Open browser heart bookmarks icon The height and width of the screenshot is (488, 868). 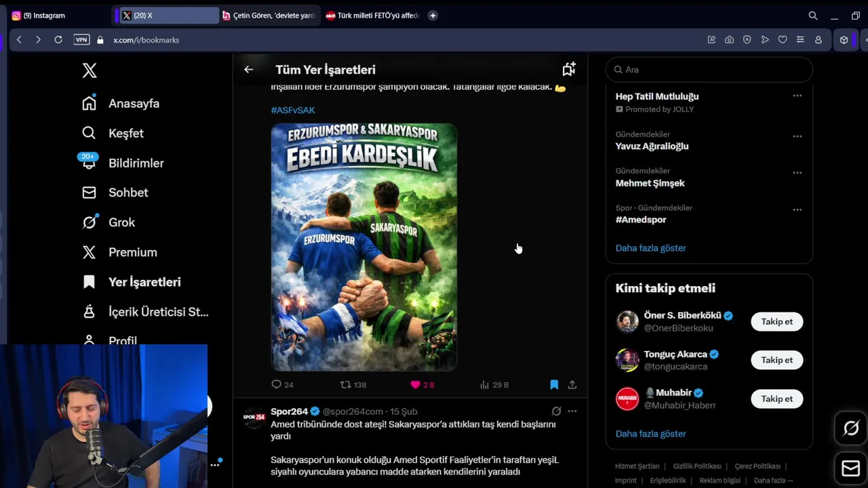coord(783,40)
